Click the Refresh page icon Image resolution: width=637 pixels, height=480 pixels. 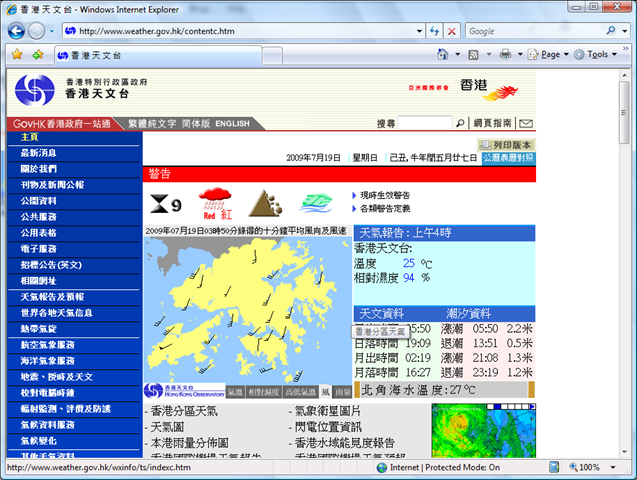point(434,31)
